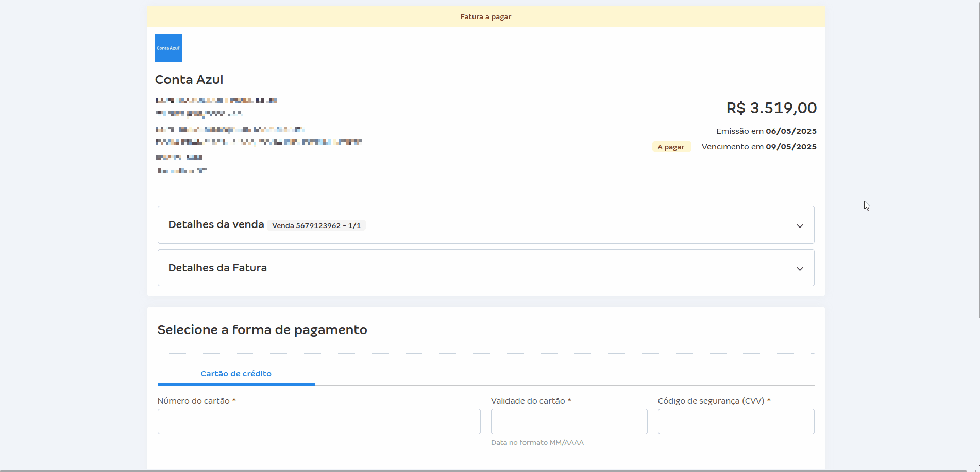Screen dimensions: 980x472
Task: Click inside the Número do cartão field
Action: 318,421
